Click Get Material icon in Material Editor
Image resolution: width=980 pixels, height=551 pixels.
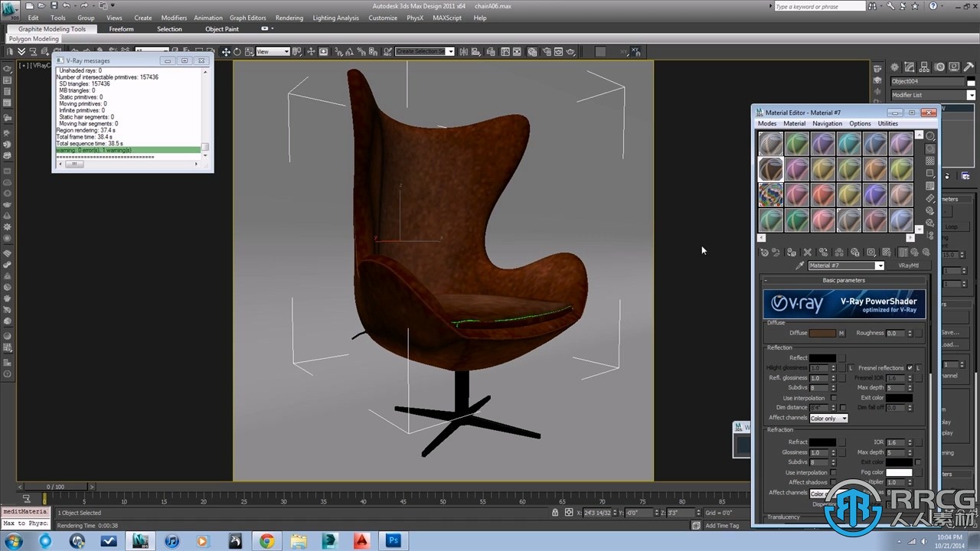[764, 253]
